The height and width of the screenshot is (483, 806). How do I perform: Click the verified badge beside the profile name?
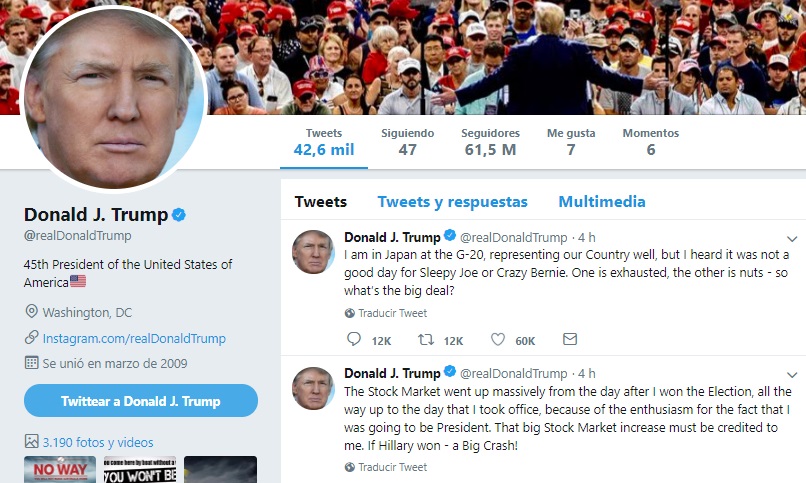[x=179, y=215]
